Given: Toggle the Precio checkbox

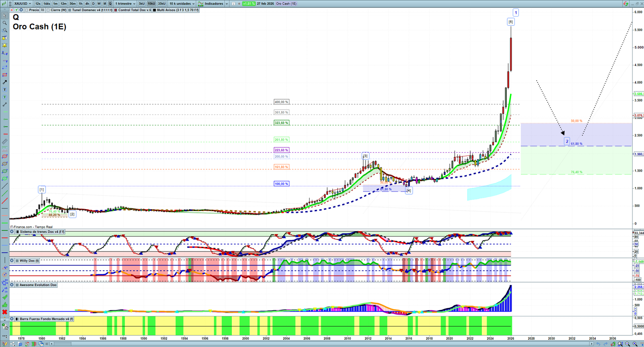Looking at the screenshot, I should point(27,10).
